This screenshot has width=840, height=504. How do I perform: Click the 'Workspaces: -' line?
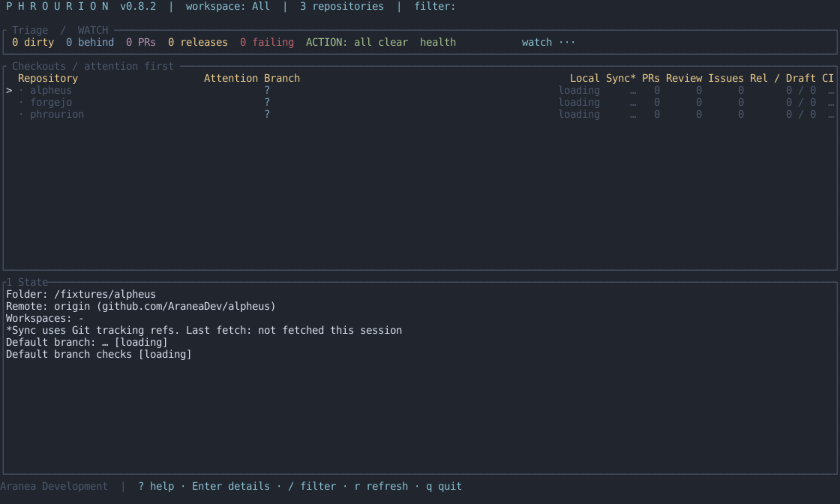tap(45, 318)
